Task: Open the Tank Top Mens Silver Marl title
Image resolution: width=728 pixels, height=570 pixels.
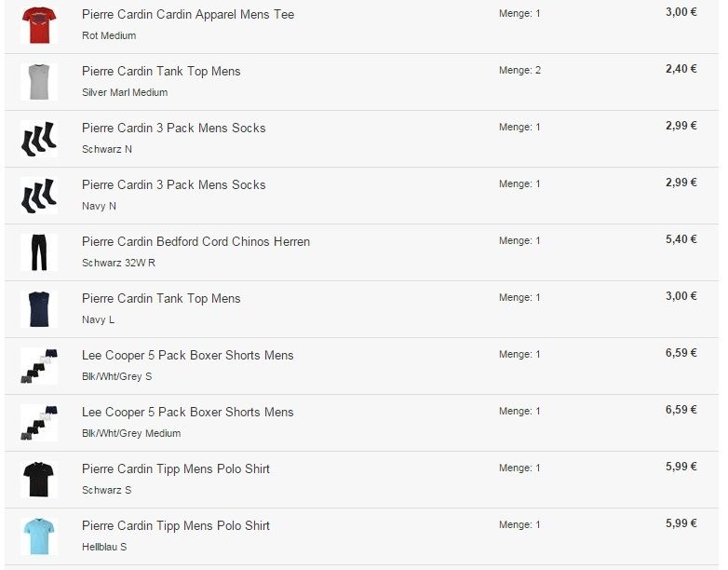Action: pos(160,72)
